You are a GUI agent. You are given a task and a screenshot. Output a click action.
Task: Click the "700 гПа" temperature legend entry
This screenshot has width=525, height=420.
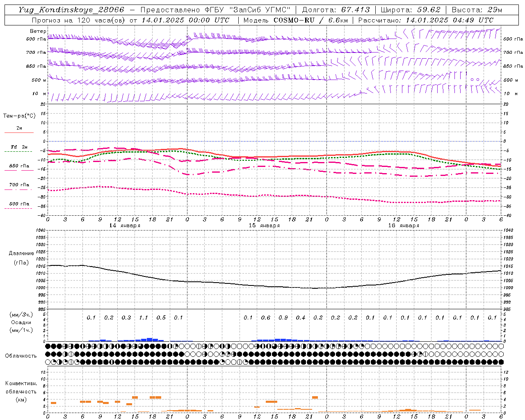19,185
